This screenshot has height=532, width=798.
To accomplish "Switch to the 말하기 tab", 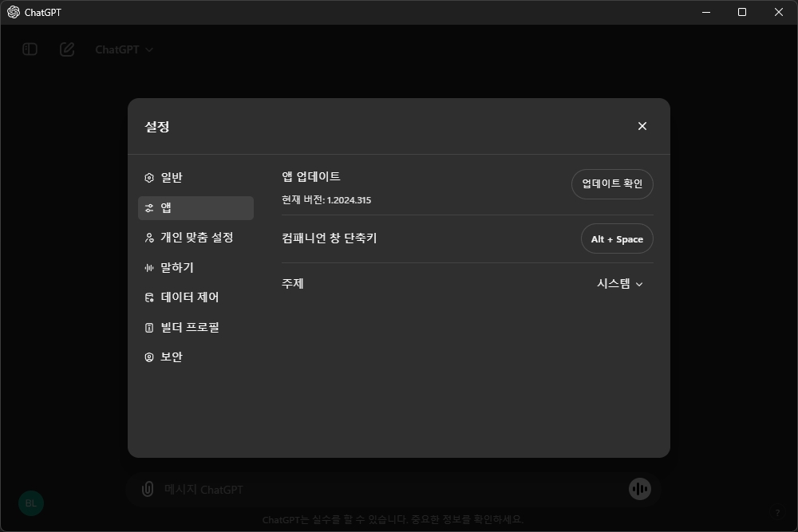I will pyautogui.click(x=196, y=267).
